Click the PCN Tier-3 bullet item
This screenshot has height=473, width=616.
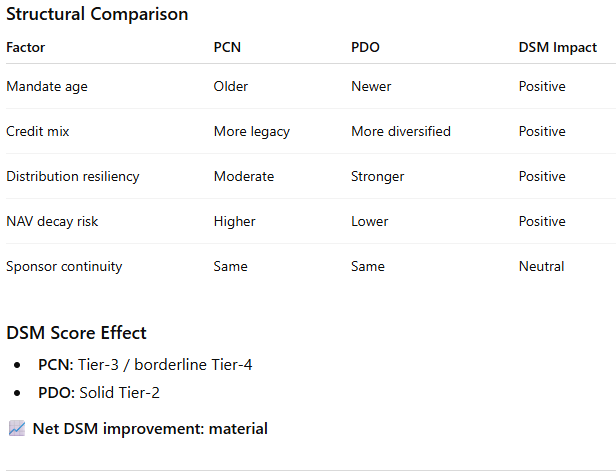(145, 365)
